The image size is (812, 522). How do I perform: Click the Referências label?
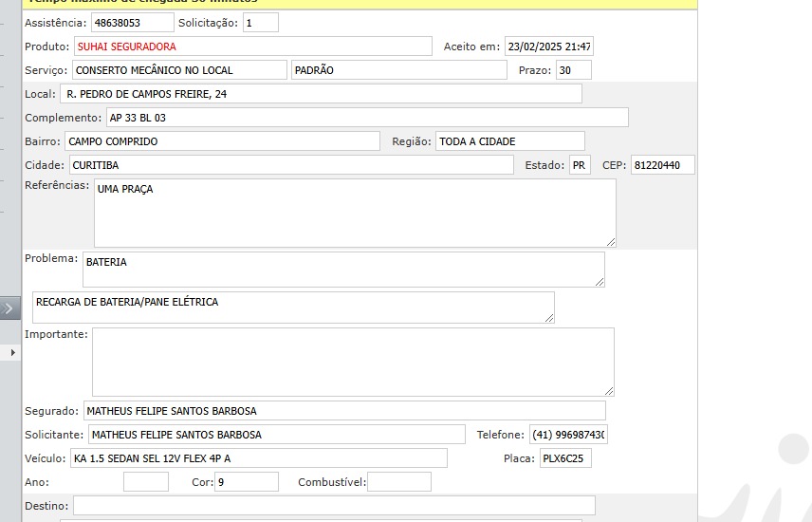coord(57,185)
